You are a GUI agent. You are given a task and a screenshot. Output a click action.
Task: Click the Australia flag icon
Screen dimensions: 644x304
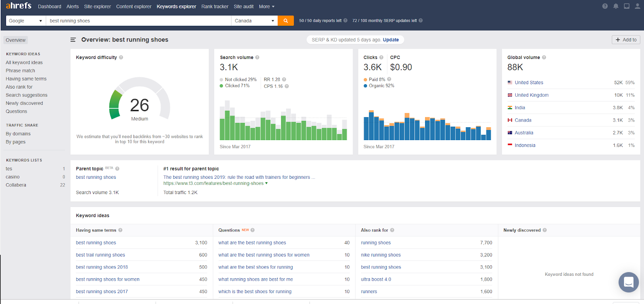[510, 133]
